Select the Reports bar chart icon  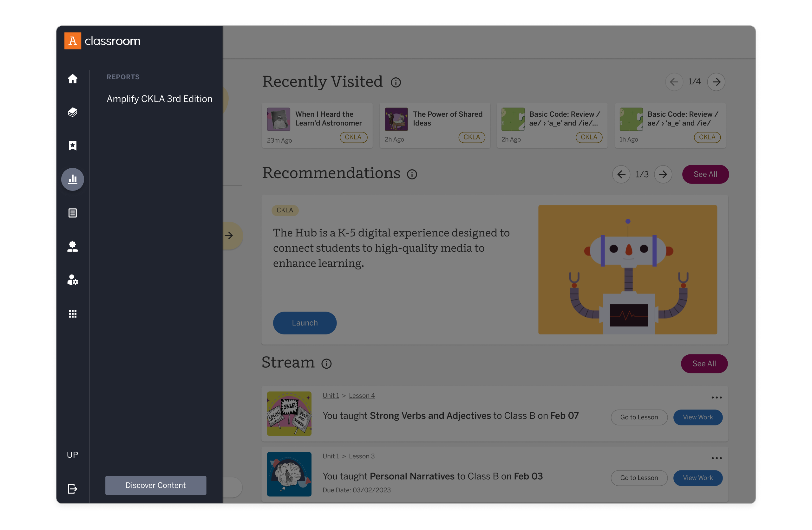72,179
